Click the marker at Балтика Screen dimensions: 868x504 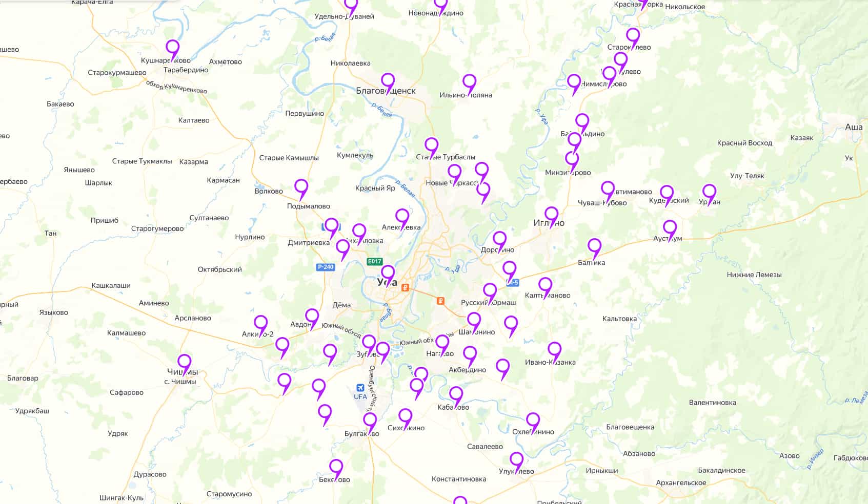tap(595, 248)
